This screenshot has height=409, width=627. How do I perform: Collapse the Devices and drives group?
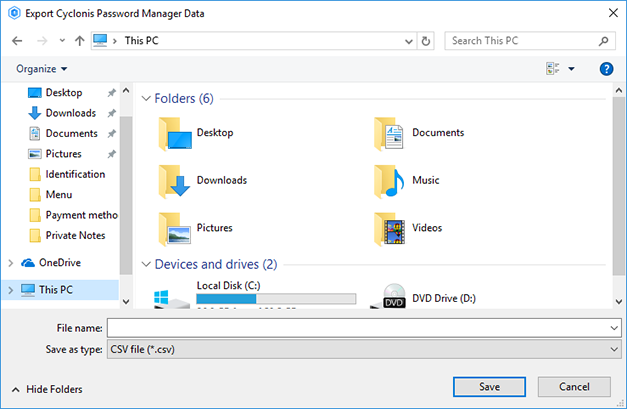146,265
